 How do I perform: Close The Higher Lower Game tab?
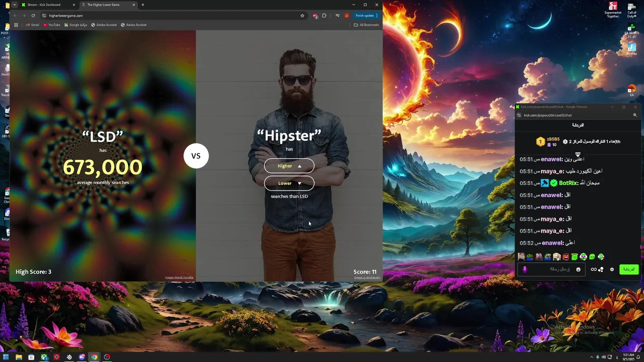pyautogui.click(x=134, y=5)
